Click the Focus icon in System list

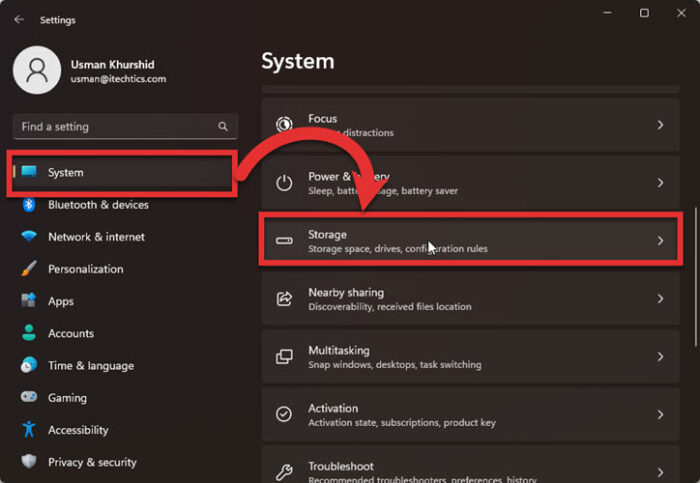coord(284,125)
